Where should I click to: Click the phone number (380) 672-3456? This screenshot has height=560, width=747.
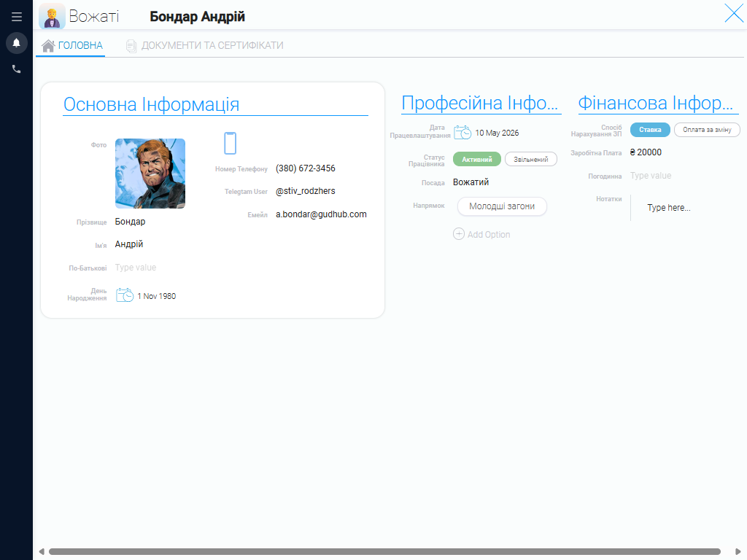pos(306,168)
